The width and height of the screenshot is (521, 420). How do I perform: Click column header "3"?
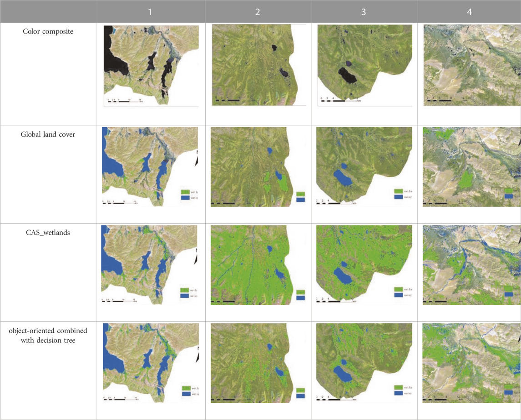pos(364,12)
